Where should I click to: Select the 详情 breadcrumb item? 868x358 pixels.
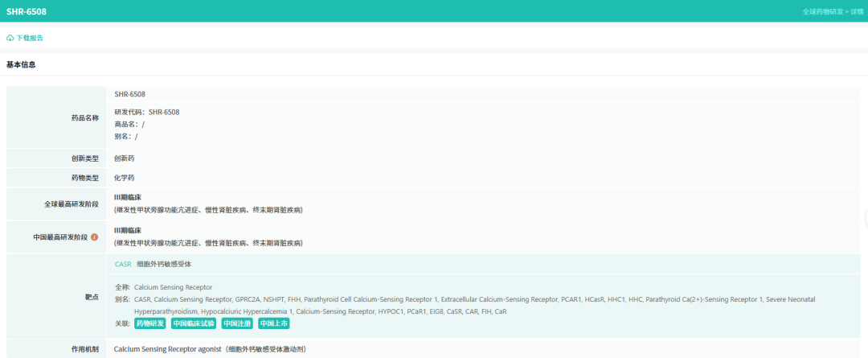point(857,11)
